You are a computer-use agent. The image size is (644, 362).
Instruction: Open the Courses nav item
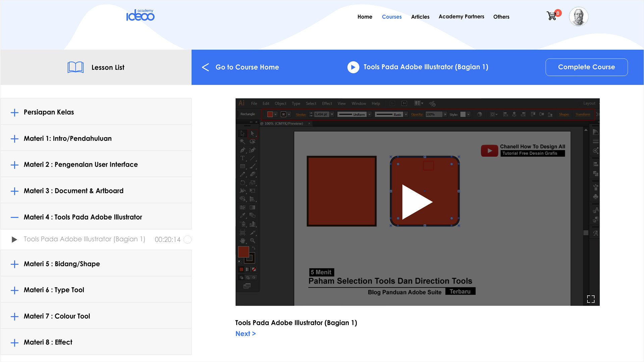pyautogui.click(x=391, y=17)
